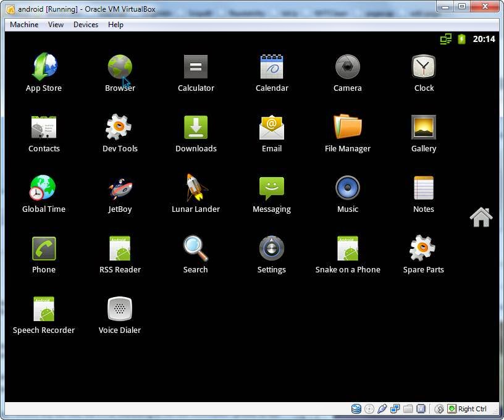Maximize the VirtualBox window
Screen dimensions: 504x420
click(x=462, y=6)
